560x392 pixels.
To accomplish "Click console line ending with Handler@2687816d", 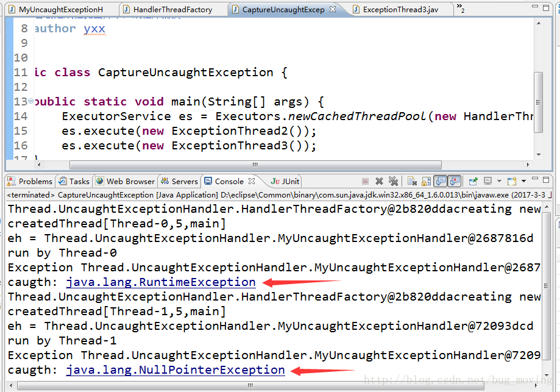I will (x=271, y=238).
